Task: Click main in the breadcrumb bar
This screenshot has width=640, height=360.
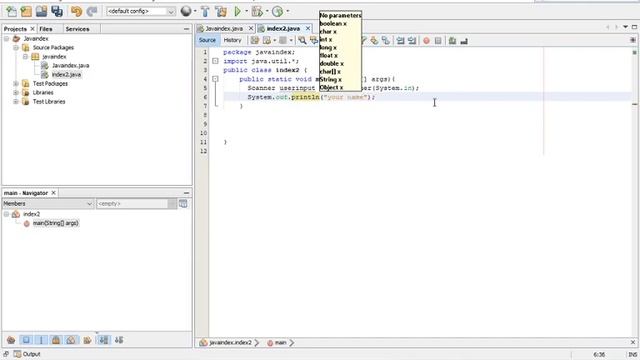Action: [x=280, y=342]
